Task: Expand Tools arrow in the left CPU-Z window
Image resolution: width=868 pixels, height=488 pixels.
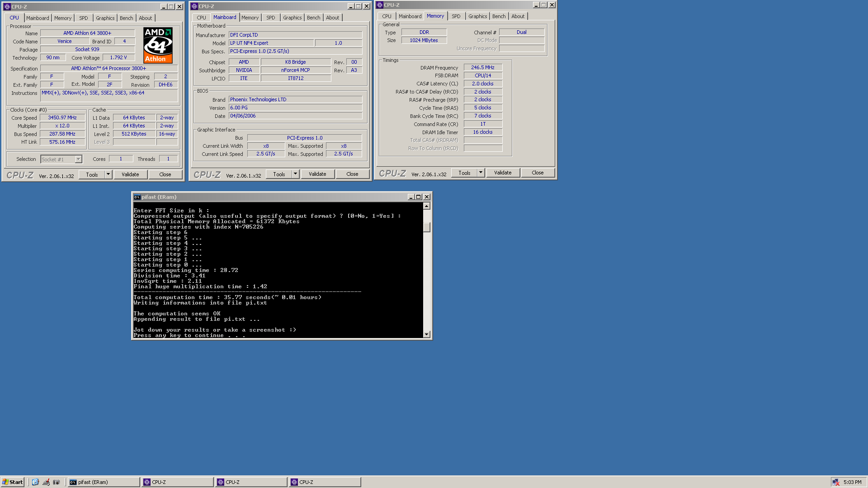Action: point(108,174)
